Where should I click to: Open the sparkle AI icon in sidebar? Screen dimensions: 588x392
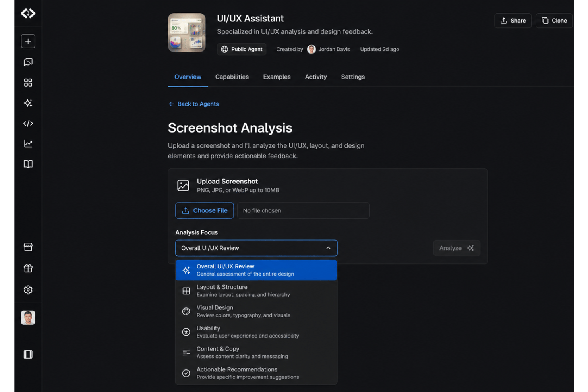(x=28, y=103)
